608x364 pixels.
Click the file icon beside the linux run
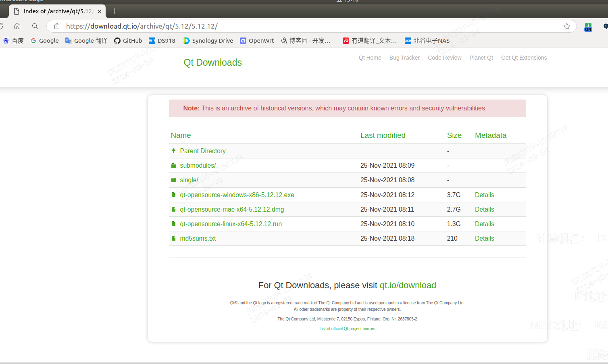click(173, 224)
